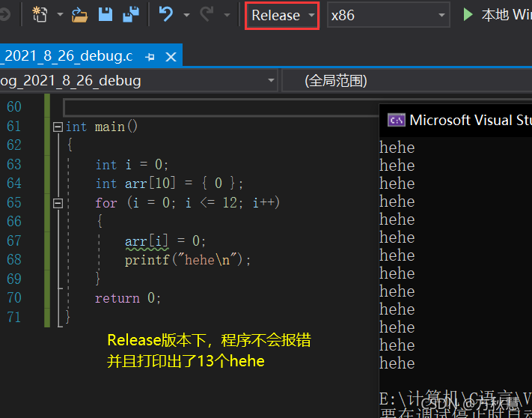Click the Save file icon
Viewport: 532px width, 418px height.
pyautogui.click(x=106, y=14)
